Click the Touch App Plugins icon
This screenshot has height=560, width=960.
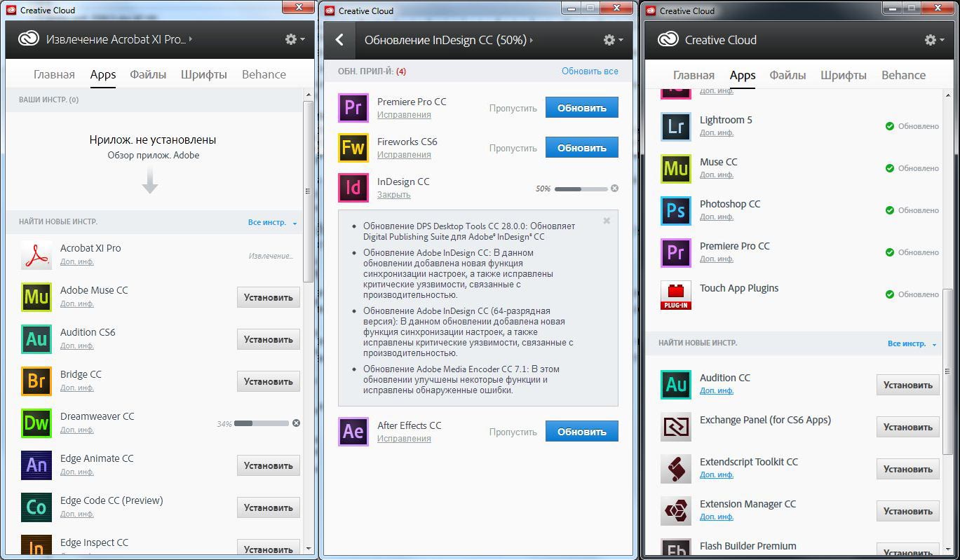point(676,294)
